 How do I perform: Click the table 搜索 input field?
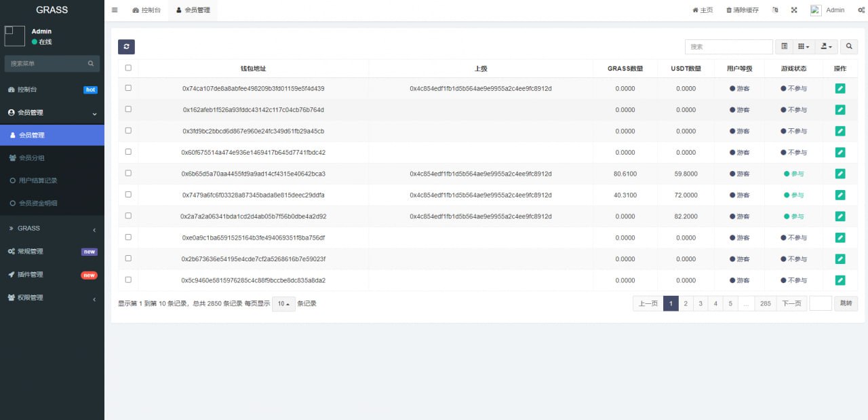(x=728, y=47)
